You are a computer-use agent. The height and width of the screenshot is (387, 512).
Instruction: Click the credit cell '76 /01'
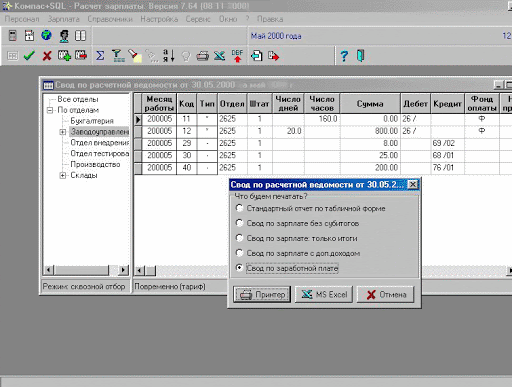(447, 168)
